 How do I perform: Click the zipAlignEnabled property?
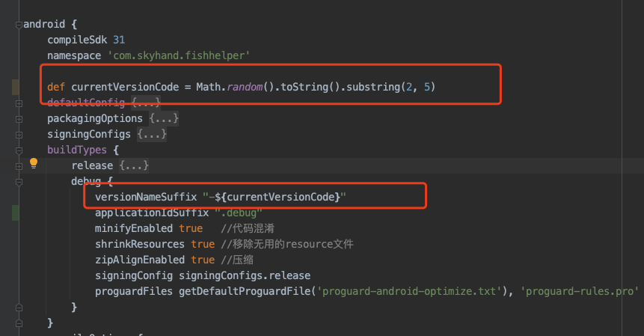(140, 260)
